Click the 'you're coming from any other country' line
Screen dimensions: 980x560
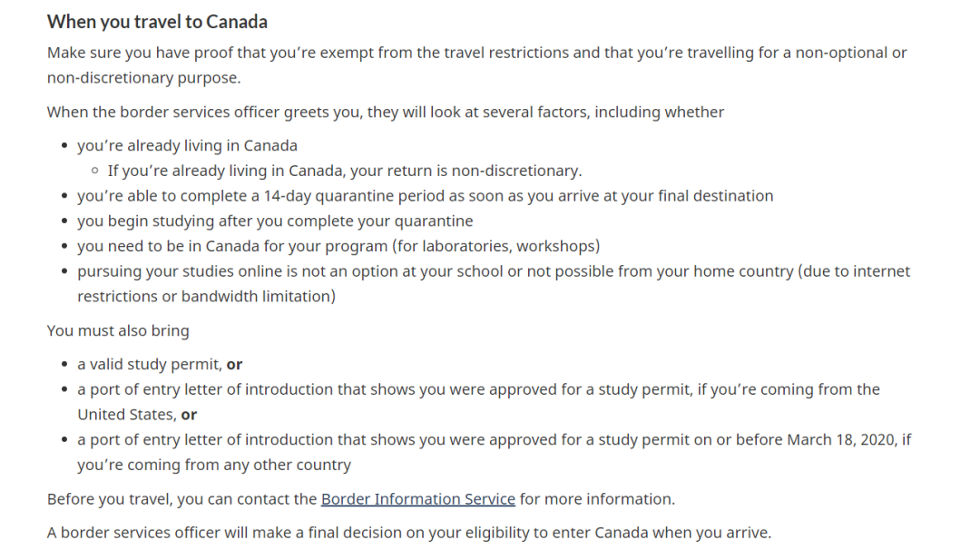coord(214,465)
